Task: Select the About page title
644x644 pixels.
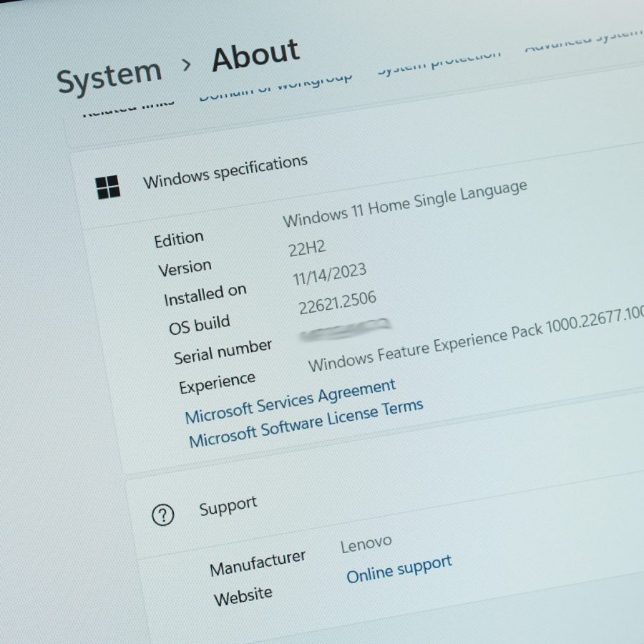Action: 255,54
